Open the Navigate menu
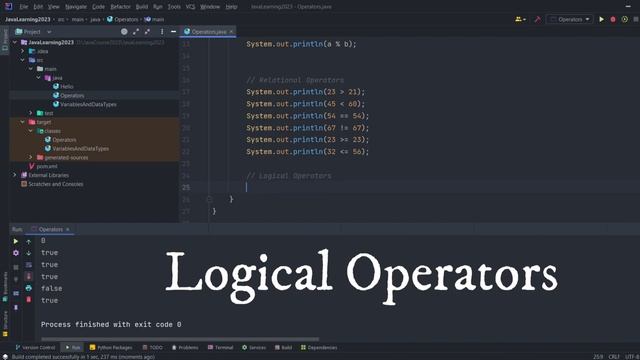640x360 pixels. (x=76, y=7)
